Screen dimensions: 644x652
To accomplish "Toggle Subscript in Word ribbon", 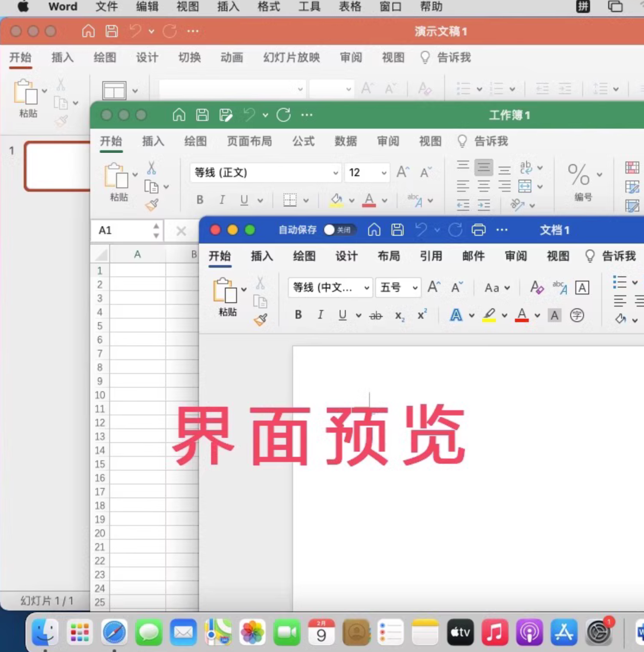I will click(400, 316).
